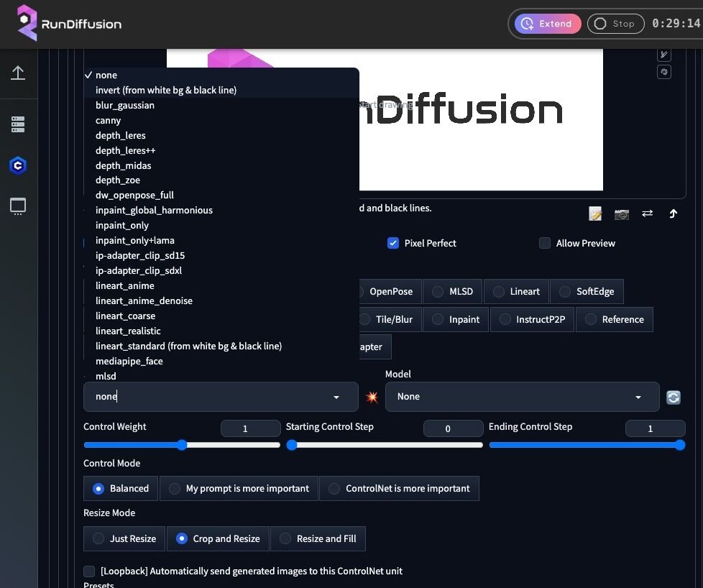This screenshot has width=703, height=588.
Task: Click the webcam camera icon
Action: point(621,214)
